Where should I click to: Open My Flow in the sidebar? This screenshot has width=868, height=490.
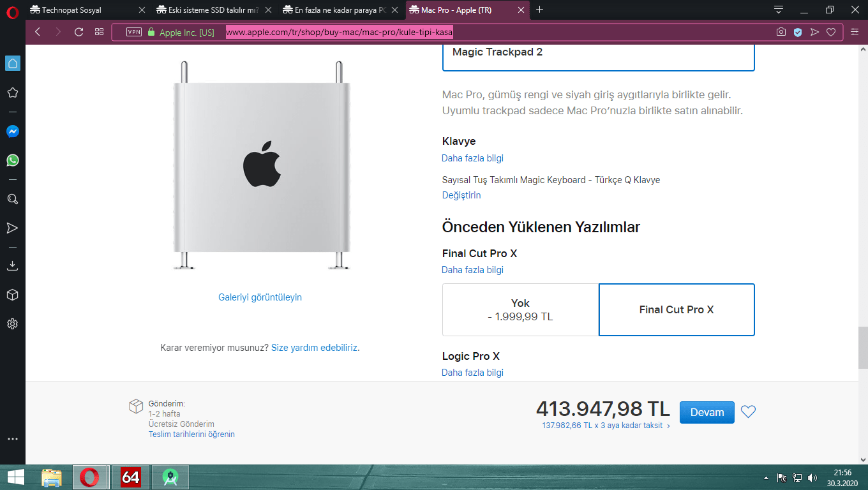pos(12,228)
